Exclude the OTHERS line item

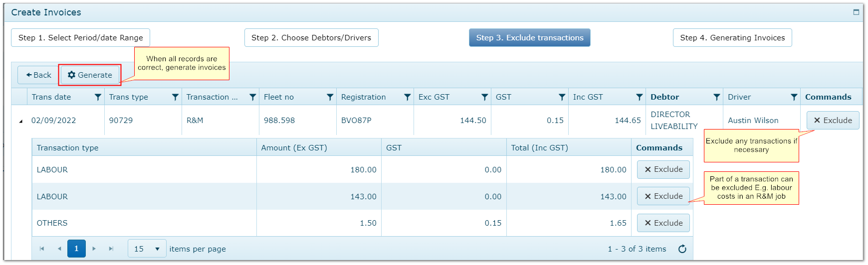pos(663,223)
